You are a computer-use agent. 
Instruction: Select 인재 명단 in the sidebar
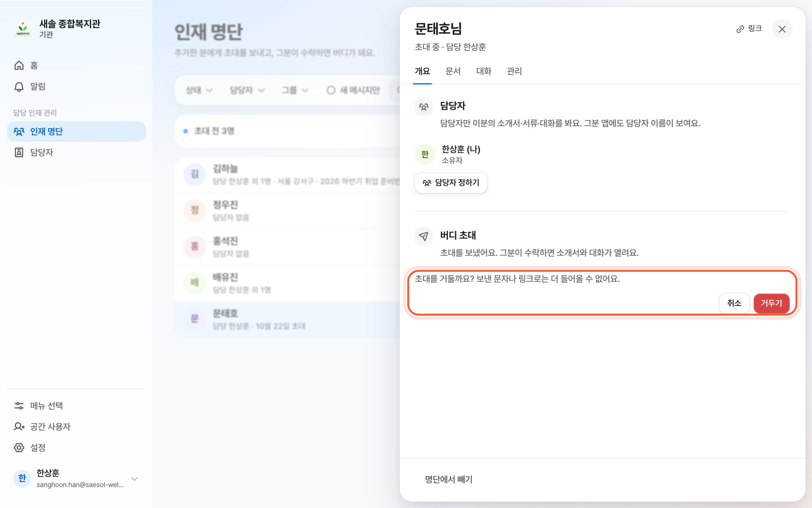(76, 131)
